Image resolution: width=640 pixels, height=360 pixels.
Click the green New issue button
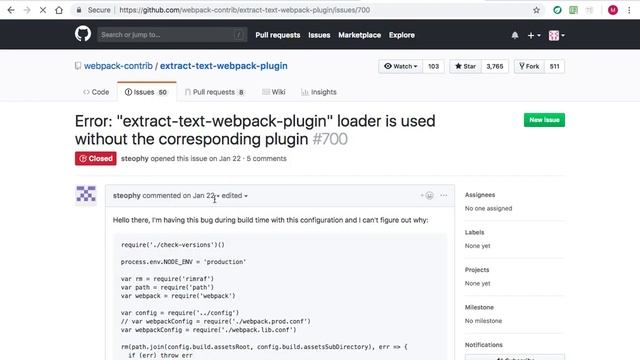coord(544,120)
